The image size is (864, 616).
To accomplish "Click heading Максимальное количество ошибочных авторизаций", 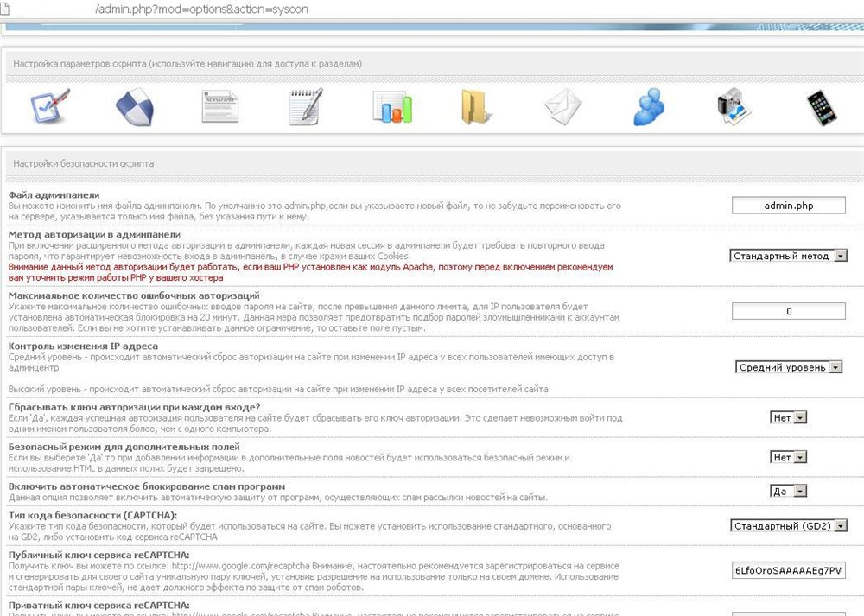I will pyautogui.click(x=134, y=295).
